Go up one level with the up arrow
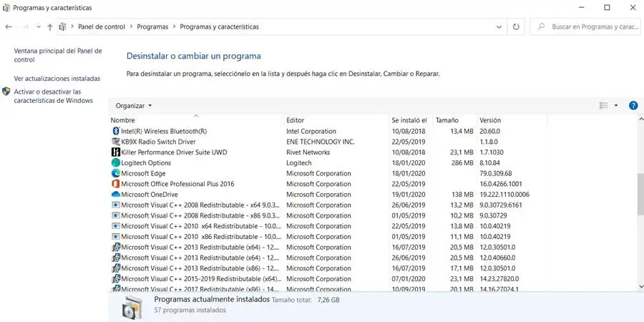644x322 pixels. [x=49, y=26]
